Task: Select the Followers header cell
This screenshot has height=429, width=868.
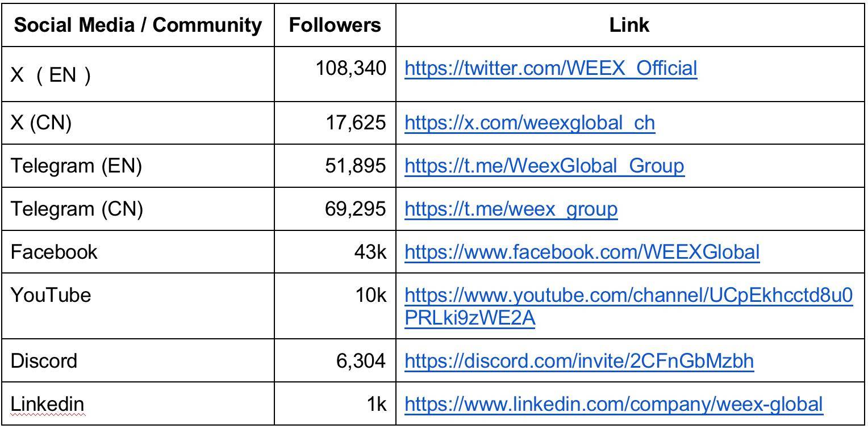Action: (x=335, y=25)
